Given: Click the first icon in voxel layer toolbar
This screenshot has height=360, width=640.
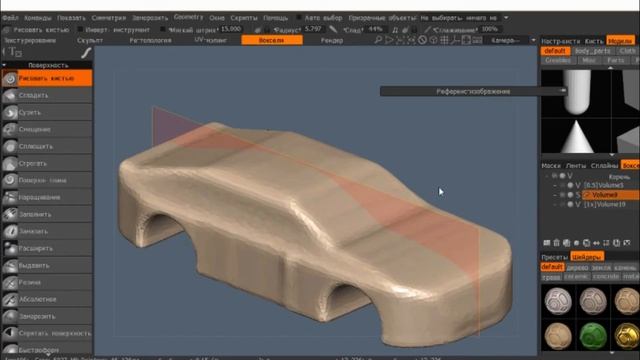Looking at the screenshot, I should (x=547, y=243).
